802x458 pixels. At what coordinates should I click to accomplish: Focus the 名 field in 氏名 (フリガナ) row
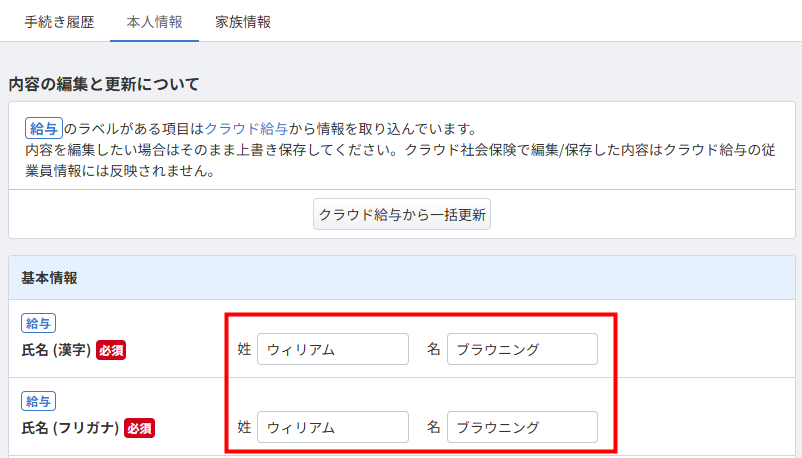tap(522, 427)
